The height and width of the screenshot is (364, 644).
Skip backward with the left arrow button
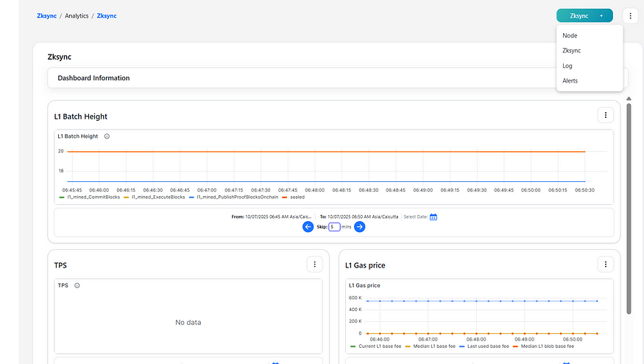[x=308, y=227]
